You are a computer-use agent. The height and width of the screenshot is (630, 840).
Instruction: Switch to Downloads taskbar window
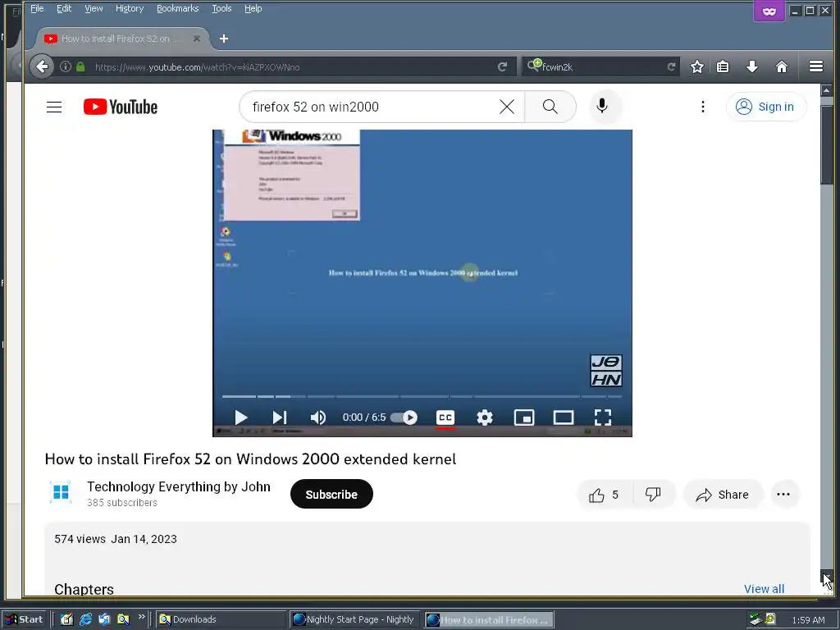[x=221, y=619]
